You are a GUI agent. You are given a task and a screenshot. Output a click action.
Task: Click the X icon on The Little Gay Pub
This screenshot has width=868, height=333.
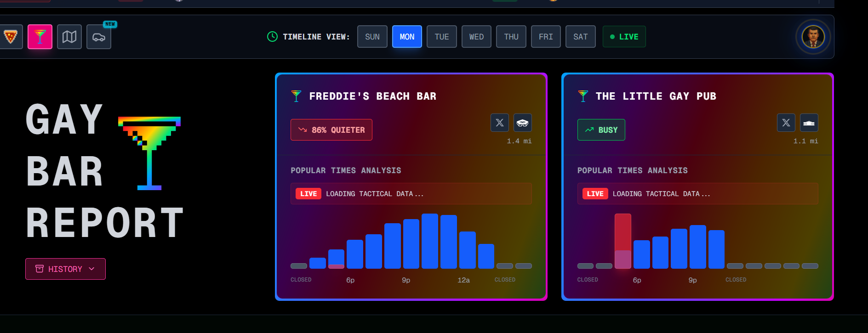point(786,123)
